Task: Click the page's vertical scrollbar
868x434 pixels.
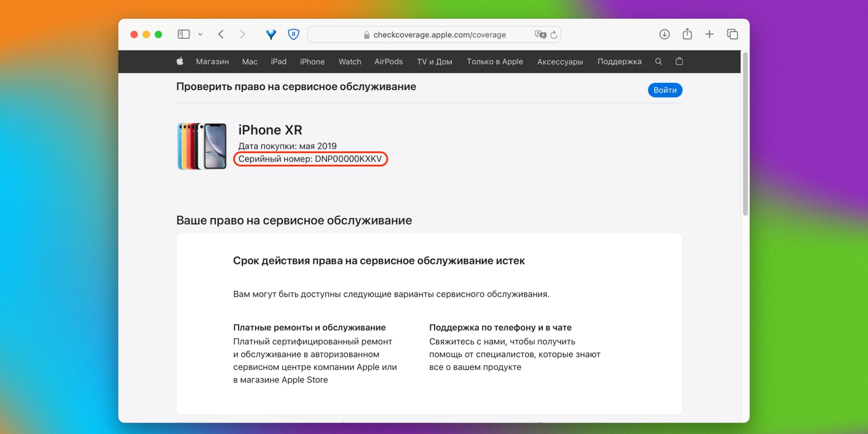Action: click(745, 136)
